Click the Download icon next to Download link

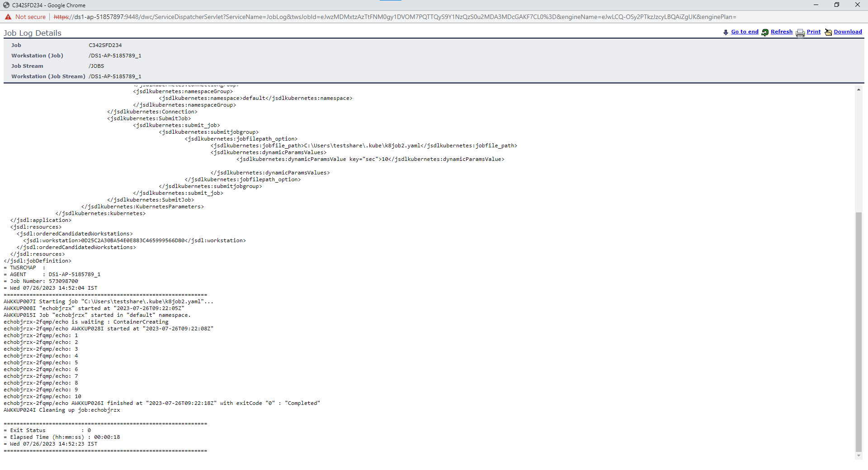(x=829, y=32)
